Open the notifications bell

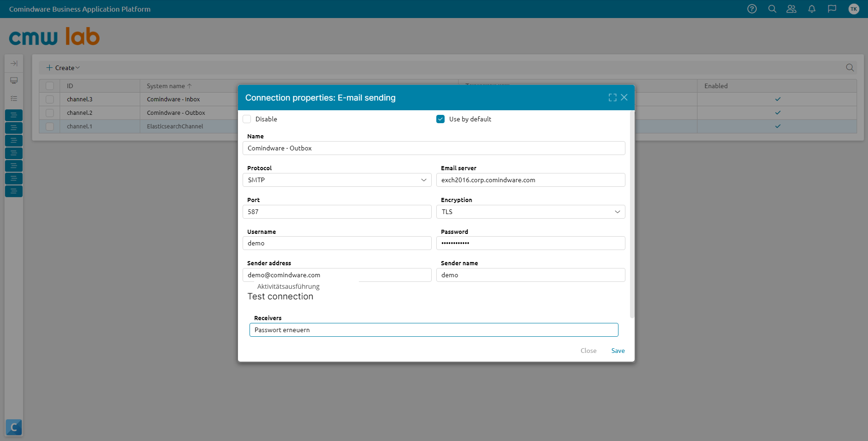[812, 9]
